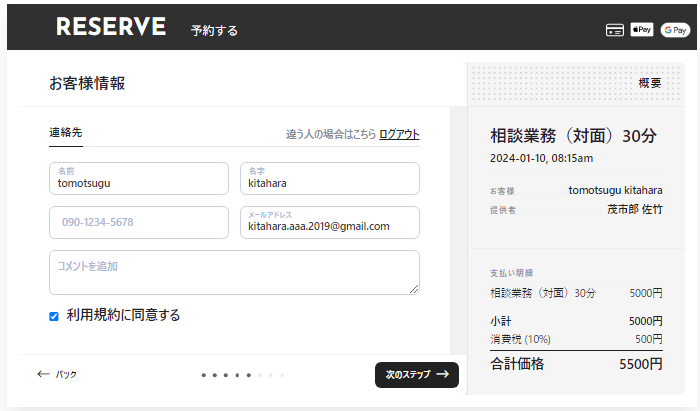Screen dimensions: 700x411
Task: Focus the 名前 field containing tomotsugu
Action: coord(139,179)
